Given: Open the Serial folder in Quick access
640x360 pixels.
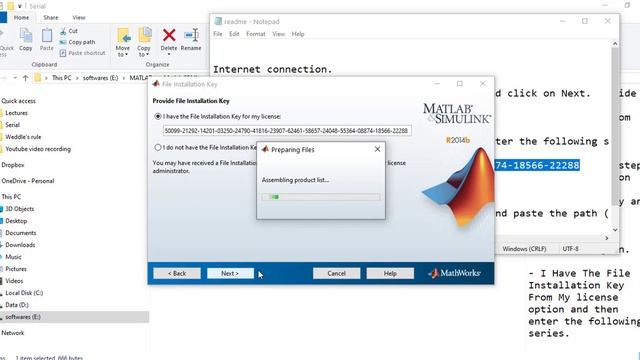Looking at the screenshot, I should [12, 125].
